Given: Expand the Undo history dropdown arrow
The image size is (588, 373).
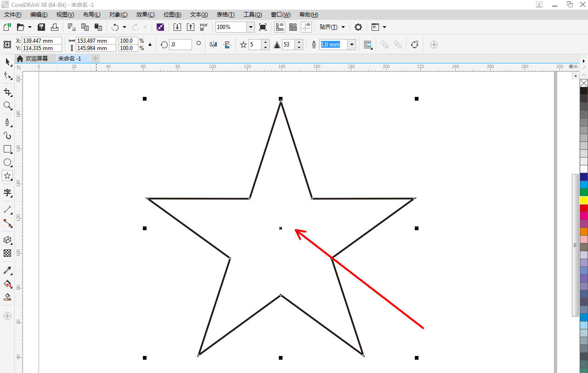Looking at the screenshot, I should point(124,27).
